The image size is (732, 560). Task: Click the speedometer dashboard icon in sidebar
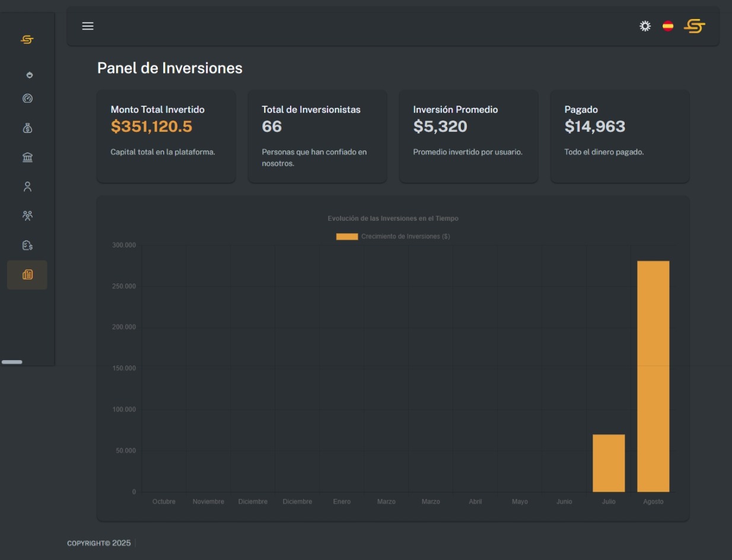(27, 98)
